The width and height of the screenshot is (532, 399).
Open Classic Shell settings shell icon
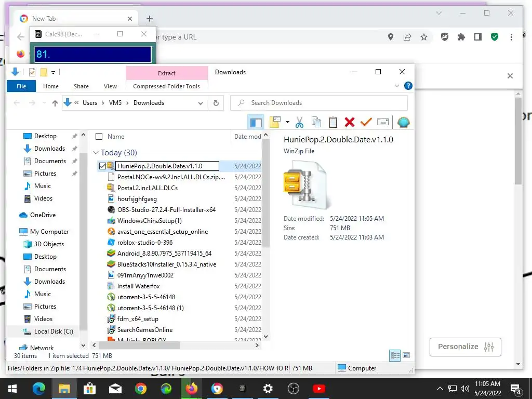pyautogui.click(x=403, y=122)
